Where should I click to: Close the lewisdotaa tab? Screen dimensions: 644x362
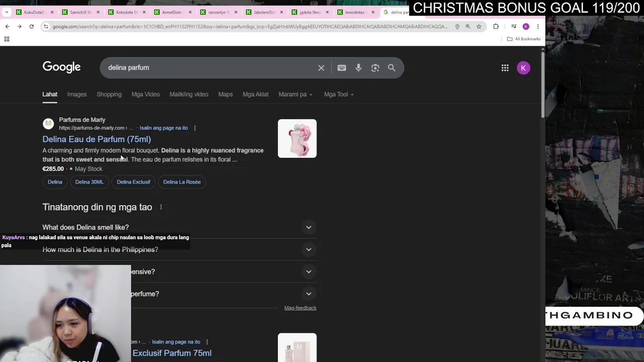373,12
